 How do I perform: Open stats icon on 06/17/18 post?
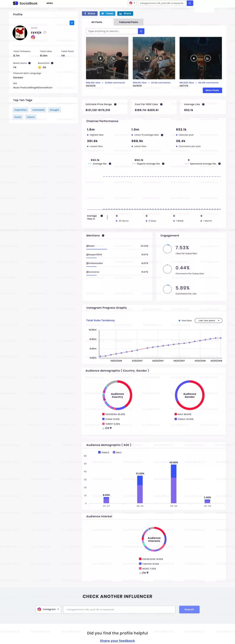207,58
